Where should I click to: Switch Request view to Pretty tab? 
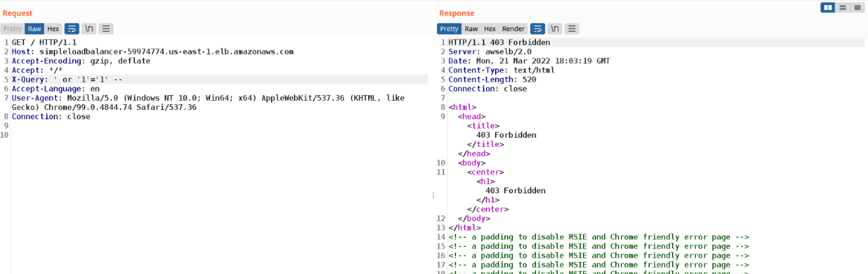click(x=12, y=29)
